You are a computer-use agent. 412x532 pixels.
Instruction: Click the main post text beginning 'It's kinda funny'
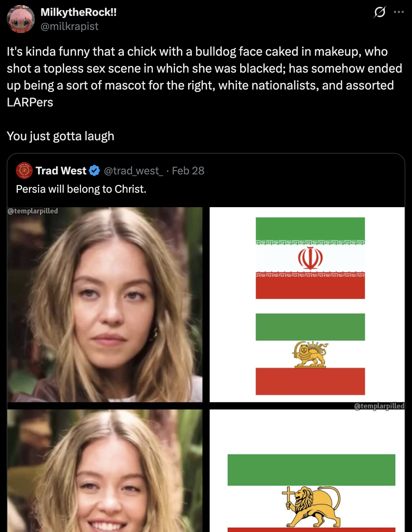pyautogui.click(x=204, y=77)
